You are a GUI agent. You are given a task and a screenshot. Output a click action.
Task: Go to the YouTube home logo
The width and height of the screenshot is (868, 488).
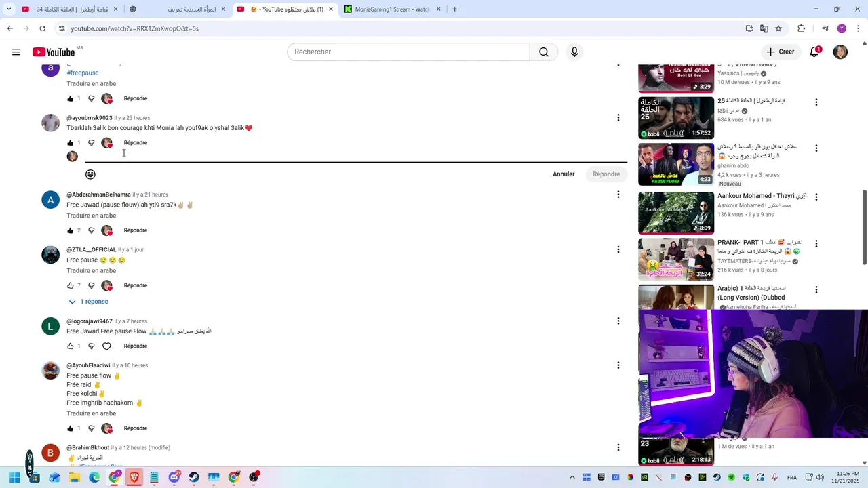53,52
